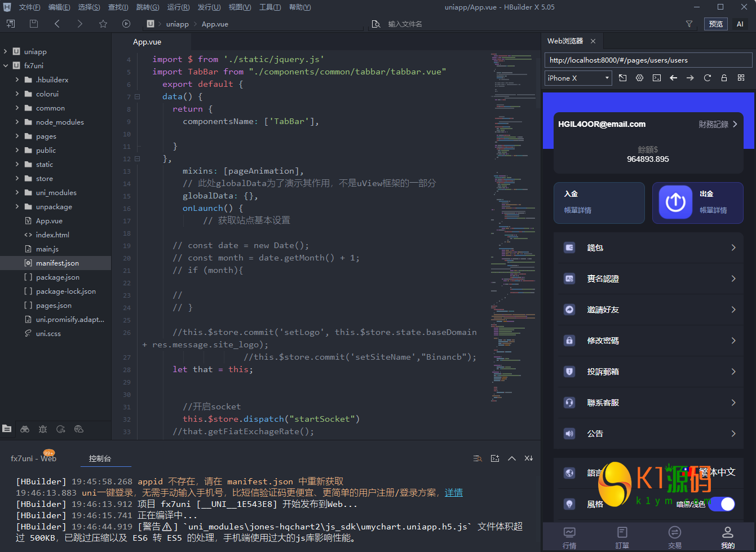This screenshot has width=756, height=552.
Task: Switch to the fx7uni - Web console tab
Action: [33, 458]
